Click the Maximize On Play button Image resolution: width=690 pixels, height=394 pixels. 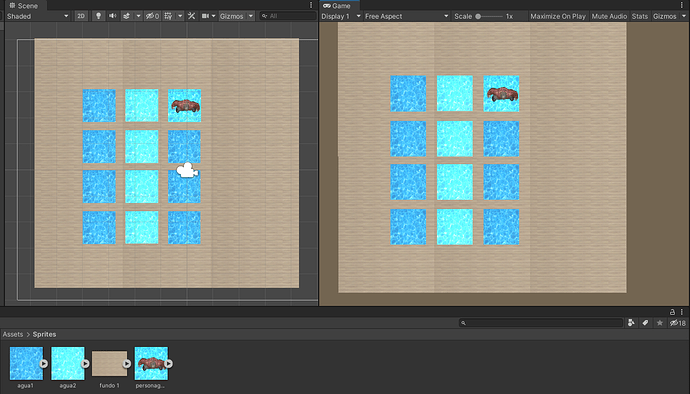[558, 16]
